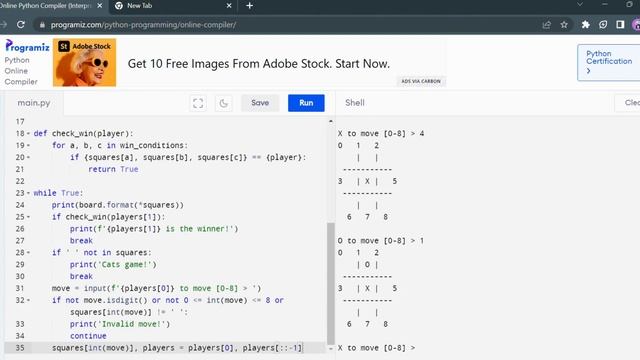
Task: Click the 'continue' statement on line 34
Action: tap(88, 336)
